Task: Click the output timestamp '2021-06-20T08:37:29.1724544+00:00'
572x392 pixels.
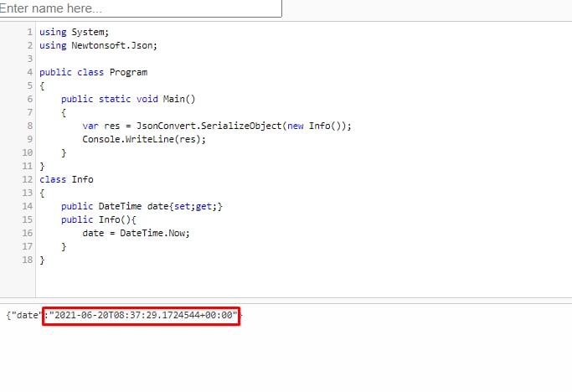Action: point(144,315)
